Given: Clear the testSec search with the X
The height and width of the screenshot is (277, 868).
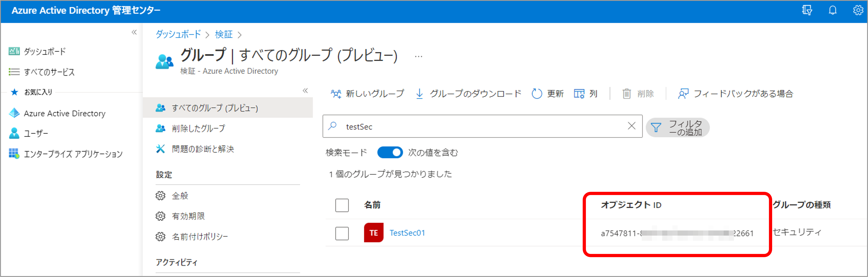Looking at the screenshot, I should pyautogui.click(x=632, y=126).
